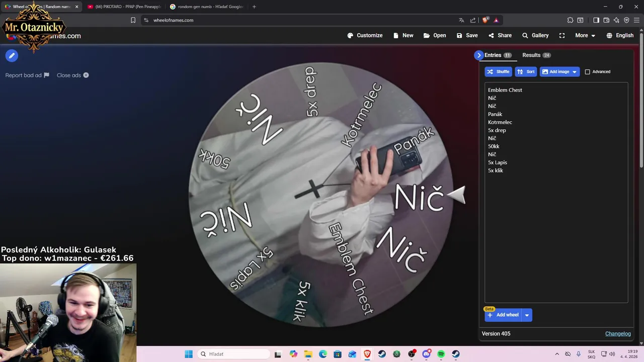Open Spotify from the taskbar

pyautogui.click(x=441, y=354)
